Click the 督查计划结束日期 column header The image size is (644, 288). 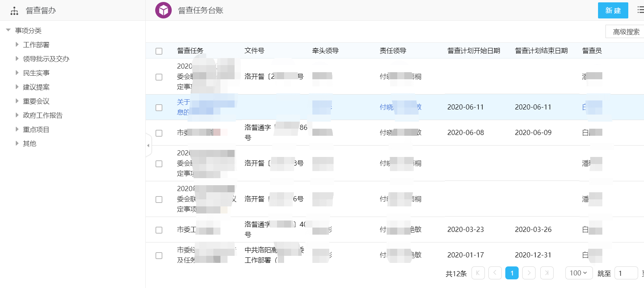pos(541,51)
